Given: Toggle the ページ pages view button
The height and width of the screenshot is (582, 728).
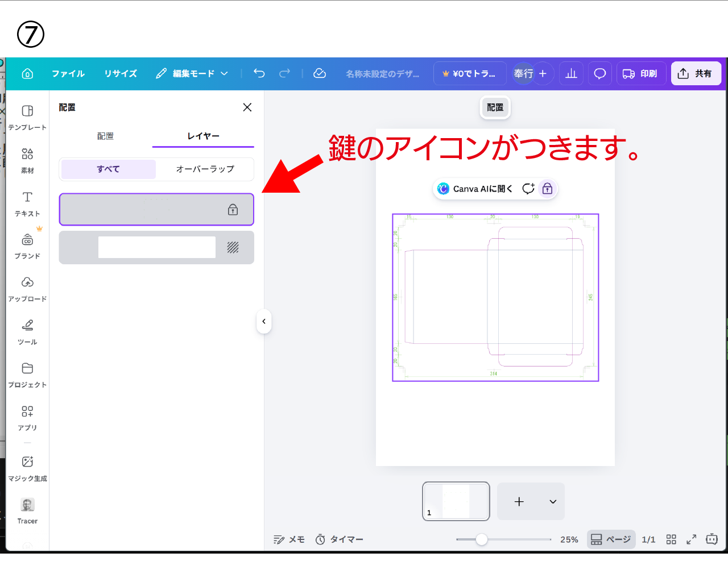Looking at the screenshot, I should [x=611, y=539].
